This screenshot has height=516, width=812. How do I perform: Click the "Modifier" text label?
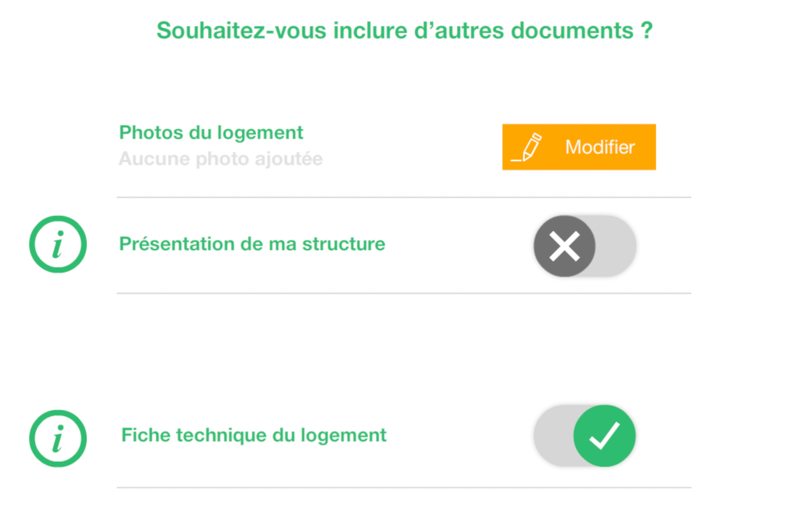point(600,147)
